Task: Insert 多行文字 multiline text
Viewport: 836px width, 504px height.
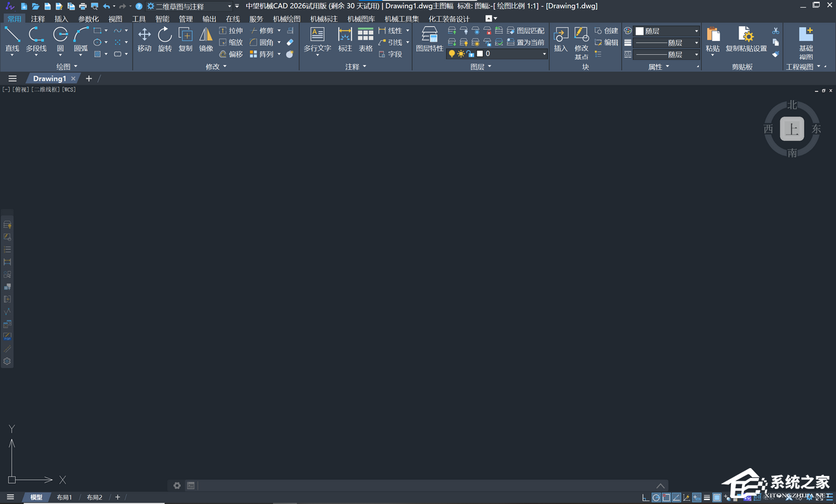Action: tap(317, 39)
